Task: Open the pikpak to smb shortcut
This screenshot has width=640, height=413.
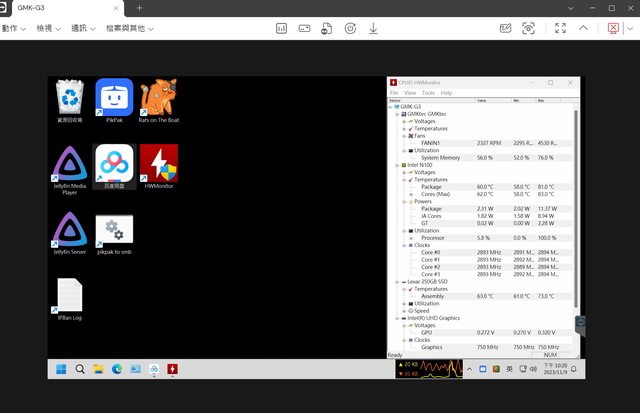Action: [x=114, y=231]
